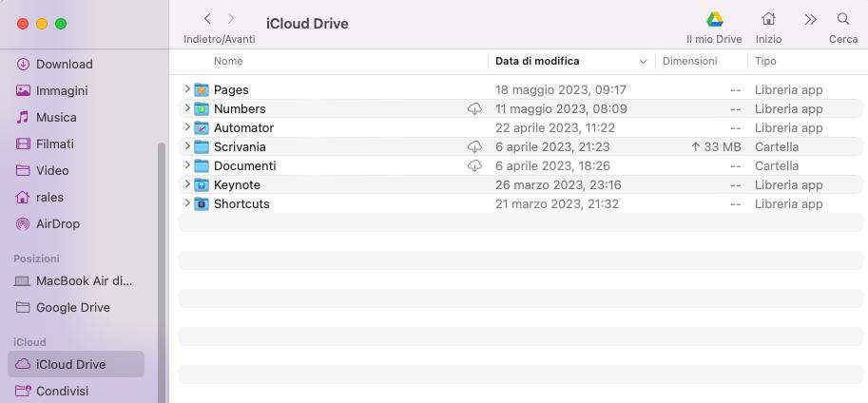
Task: Expand the Shortcuts folder disclosure arrow
Action: 187,203
